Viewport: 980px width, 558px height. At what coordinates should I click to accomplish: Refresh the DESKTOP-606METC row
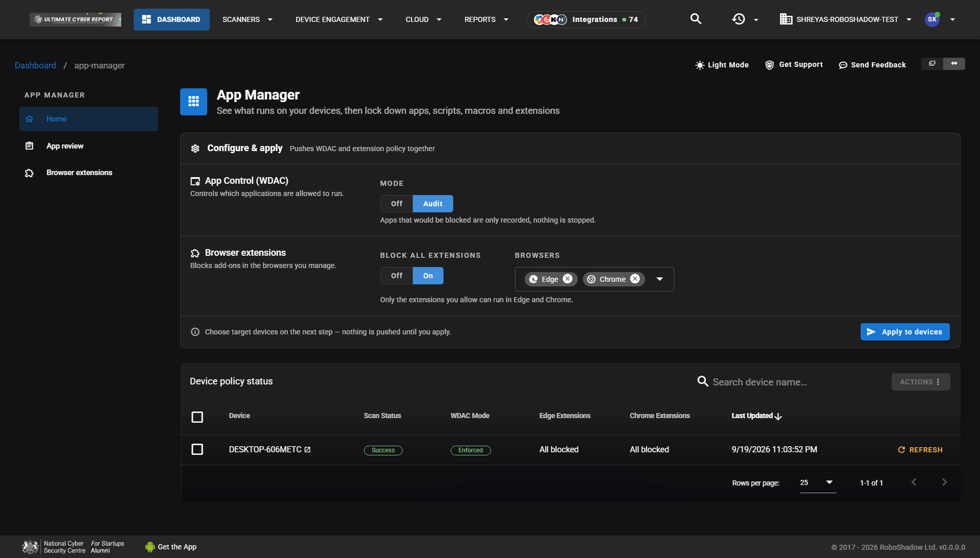tap(920, 450)
